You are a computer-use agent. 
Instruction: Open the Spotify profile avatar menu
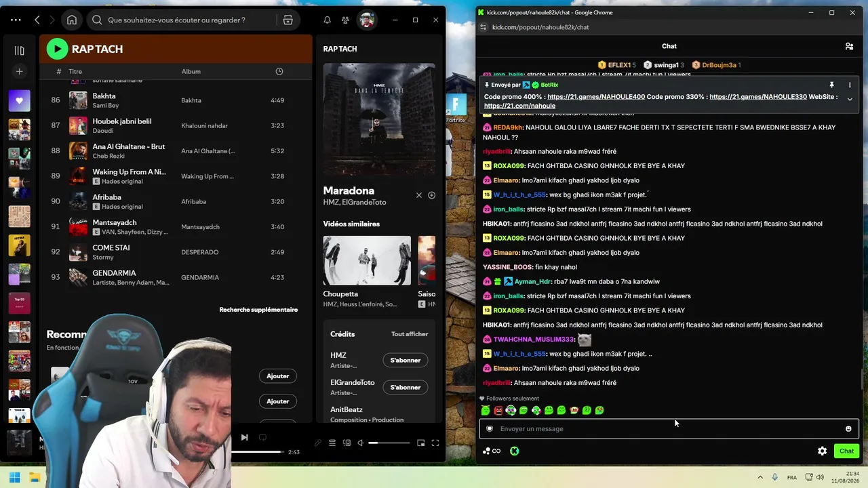click(367, 20)
